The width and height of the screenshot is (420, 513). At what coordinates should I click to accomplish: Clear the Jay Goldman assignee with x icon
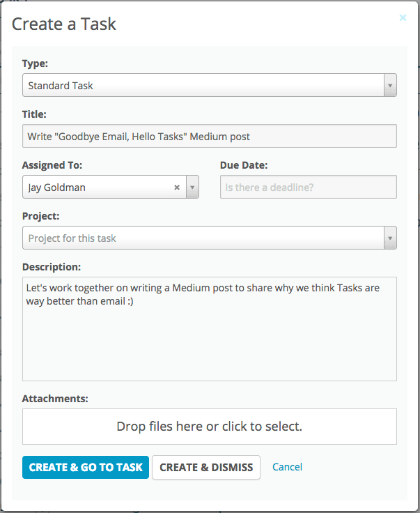tap(177, 187)
